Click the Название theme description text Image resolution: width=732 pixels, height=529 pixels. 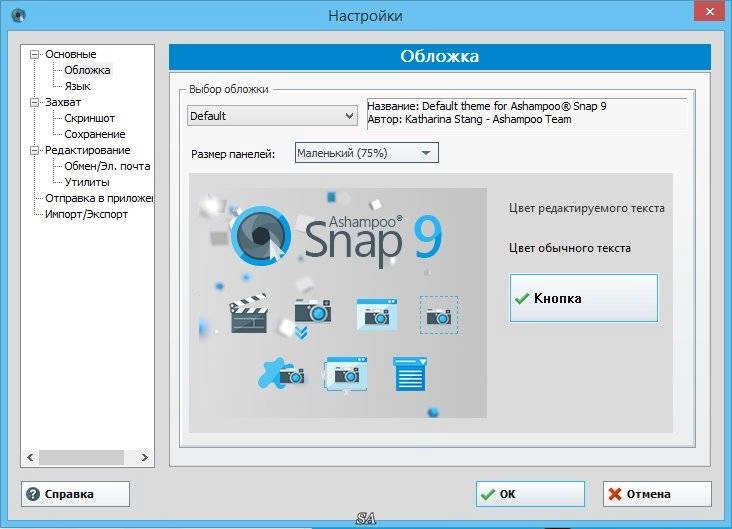[487, 106]
